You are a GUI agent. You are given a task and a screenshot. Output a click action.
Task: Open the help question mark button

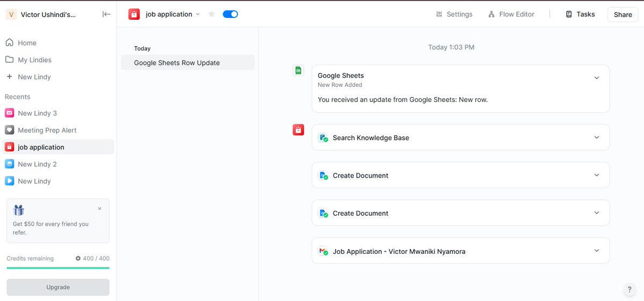coord(630,289)
